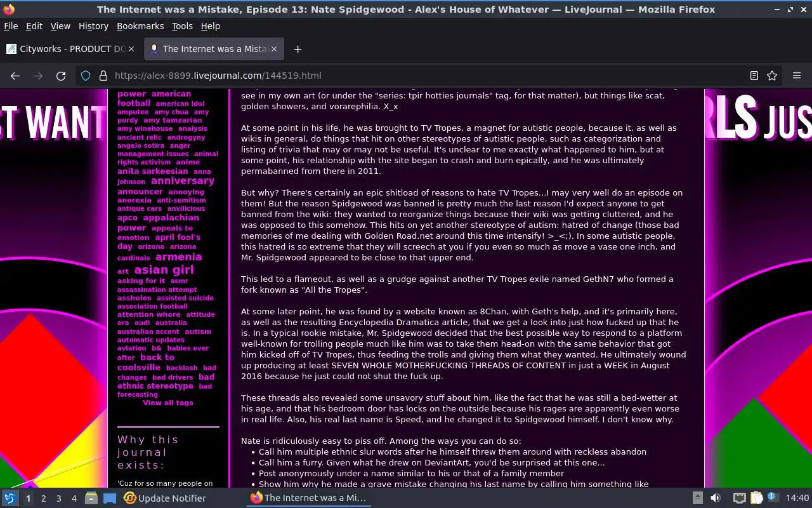Click the backlash tag link
This screenshot has height=508, width=812.
click(x=181, y=368)
